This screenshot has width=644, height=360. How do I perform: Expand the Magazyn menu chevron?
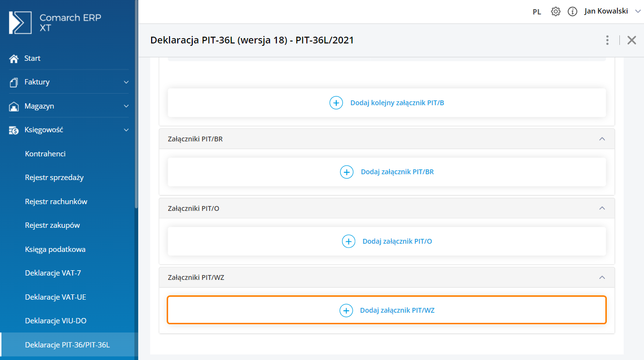pos(126,106)
